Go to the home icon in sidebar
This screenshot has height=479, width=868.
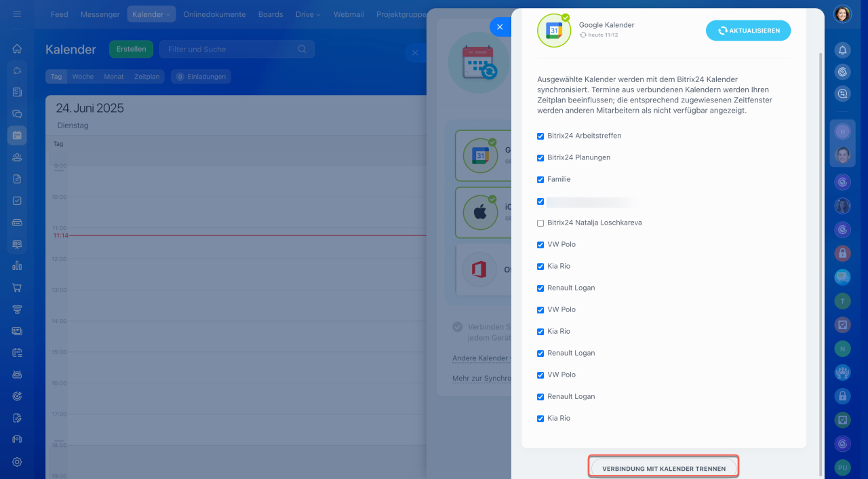17,49
